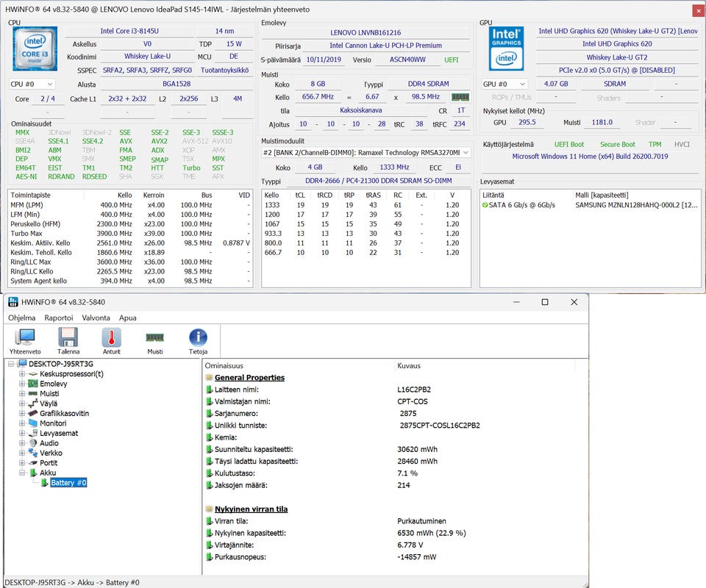
Task: Open the GPU #0 selector dropdown
Action: click(504, 85)
